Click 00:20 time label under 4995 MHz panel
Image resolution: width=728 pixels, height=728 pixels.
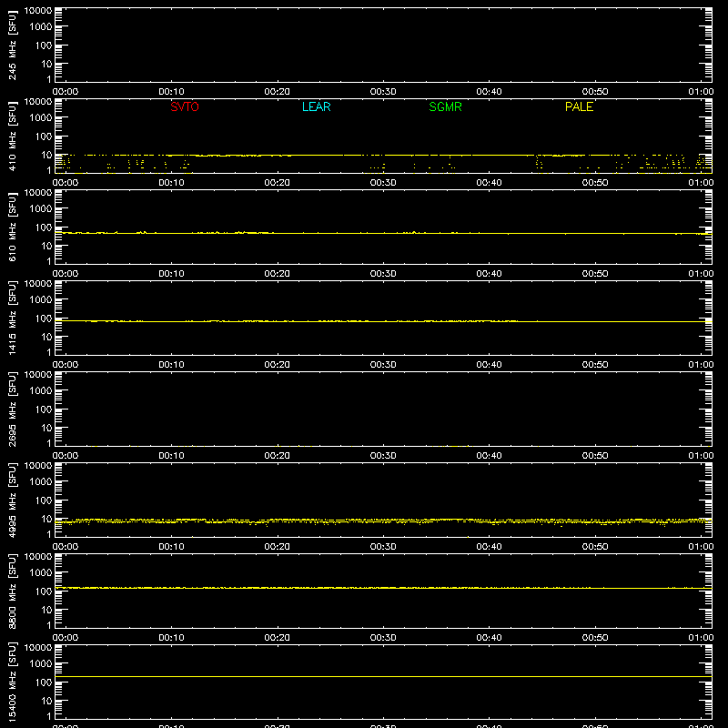tap(278, 547)
